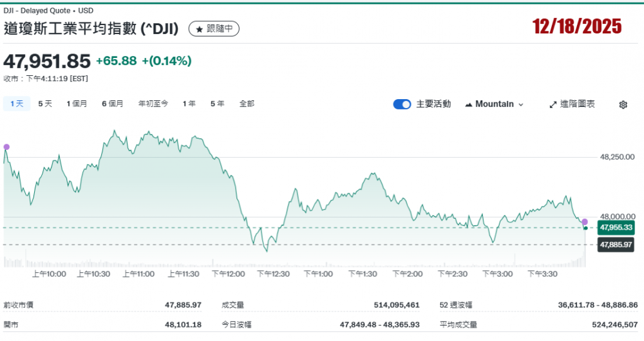The image size is (644, 341).
Task: Click purple event marker at chart end
Action: point(585,222)
